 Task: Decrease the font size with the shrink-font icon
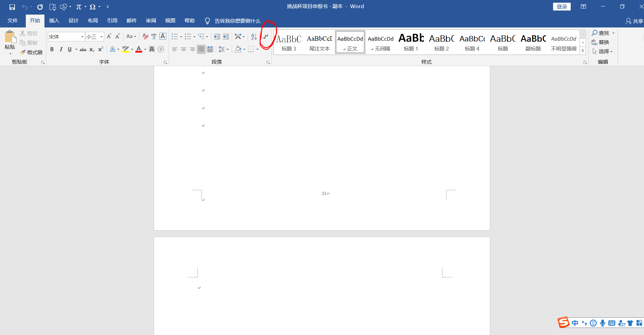tap(117, 36)
